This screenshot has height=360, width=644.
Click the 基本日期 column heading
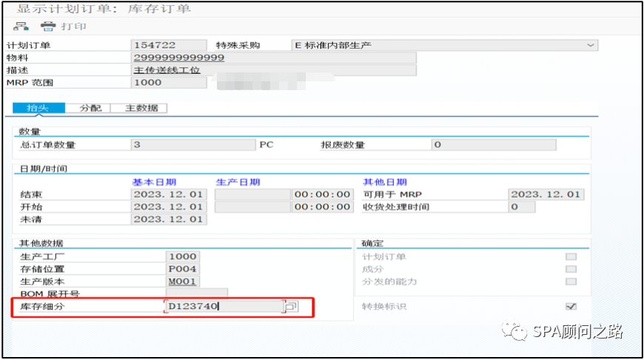[x=154, y=182]
